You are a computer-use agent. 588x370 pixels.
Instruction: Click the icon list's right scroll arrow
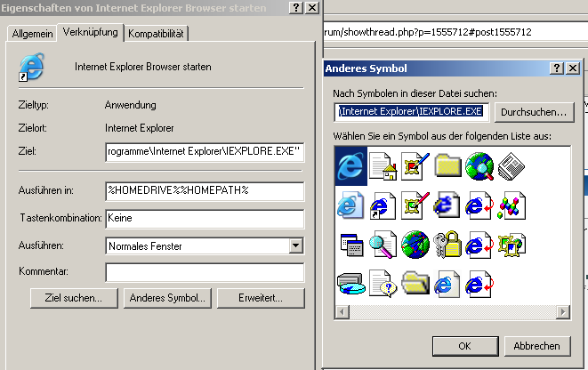click(563, 312)
